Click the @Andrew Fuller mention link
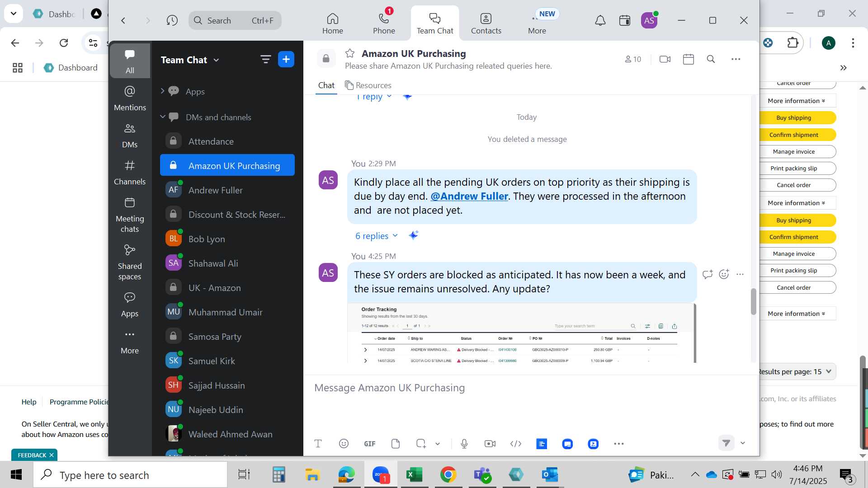The image size is (868, 488). tap(469, 196)
